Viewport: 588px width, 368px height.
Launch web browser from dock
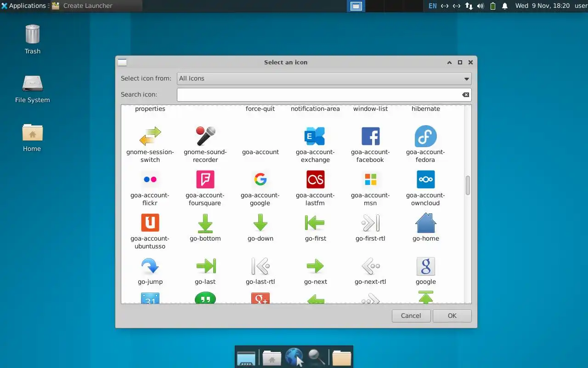(x=294, y=357)
